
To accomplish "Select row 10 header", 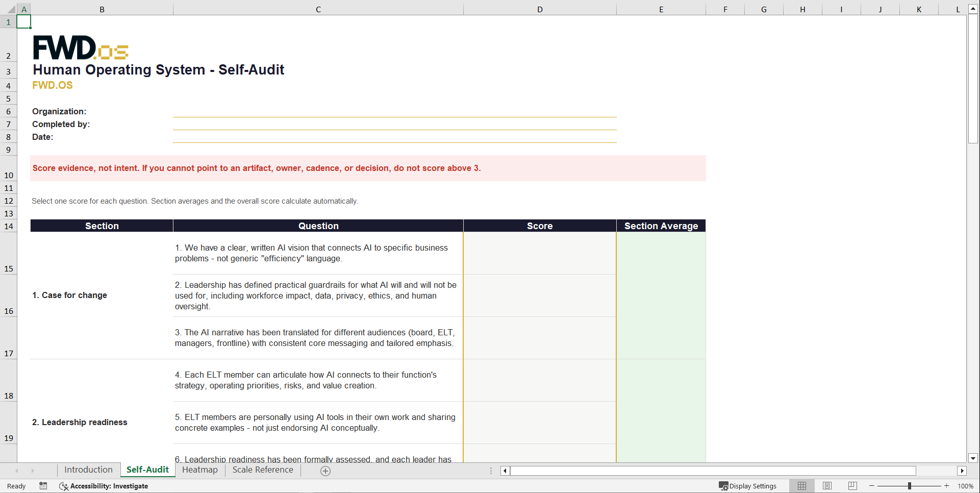I will 9,168.
